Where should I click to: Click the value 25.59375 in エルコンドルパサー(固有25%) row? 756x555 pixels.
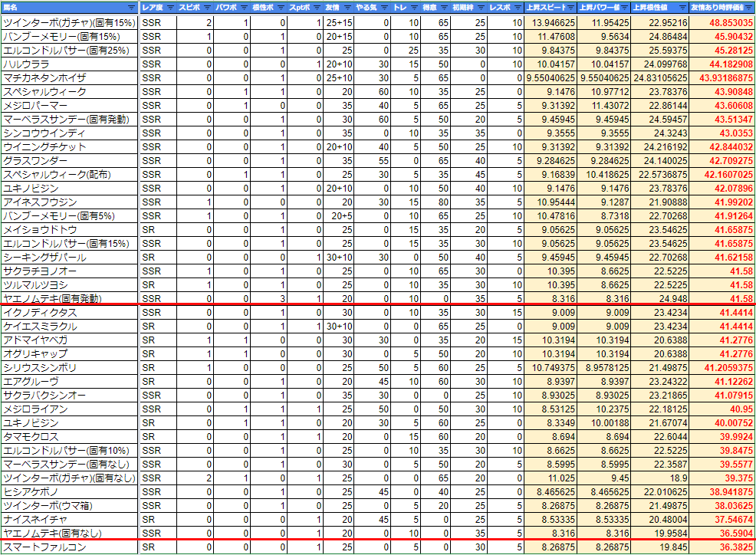click(669, 50)
